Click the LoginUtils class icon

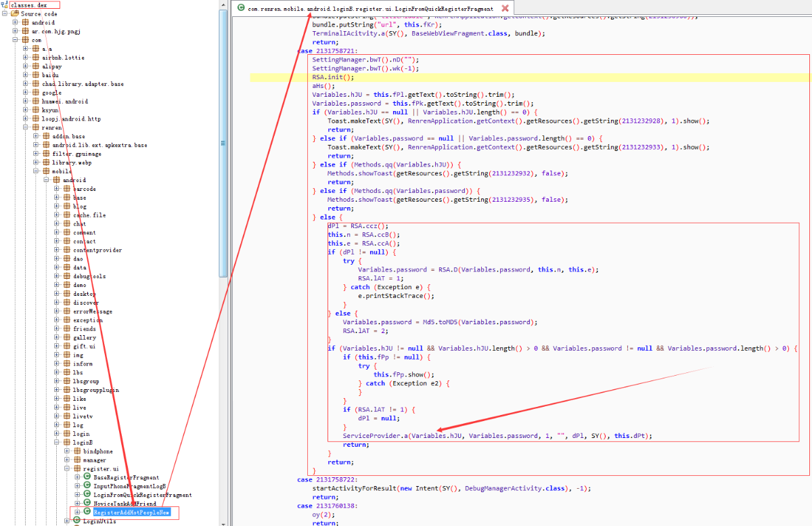pyautogui.click(x=76, y=521)
